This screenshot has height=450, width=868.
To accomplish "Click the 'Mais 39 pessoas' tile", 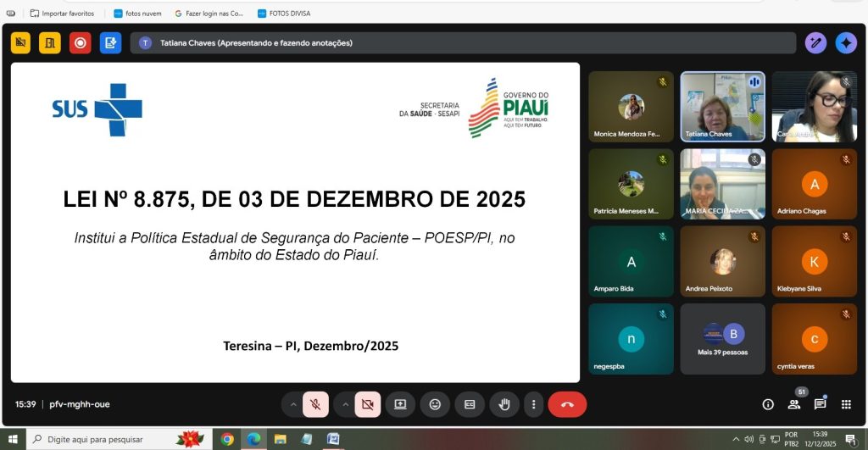I will tap(722, 339).
